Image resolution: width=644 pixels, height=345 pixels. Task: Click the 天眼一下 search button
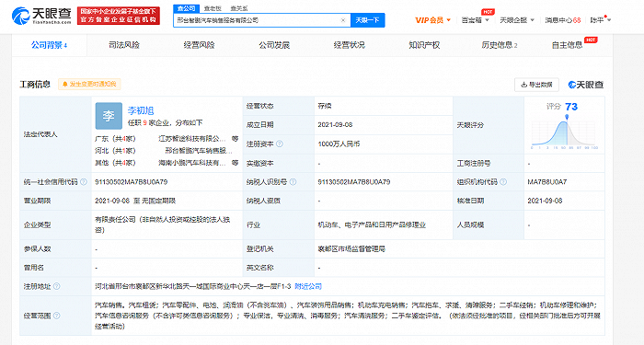(x=368, y=20)
